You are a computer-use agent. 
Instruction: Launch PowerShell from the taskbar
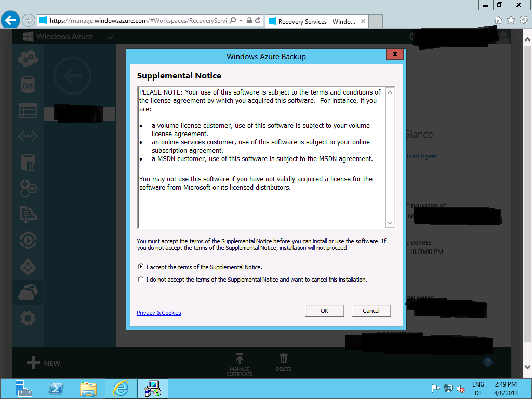pyautogui.click(x=56, y=388)
